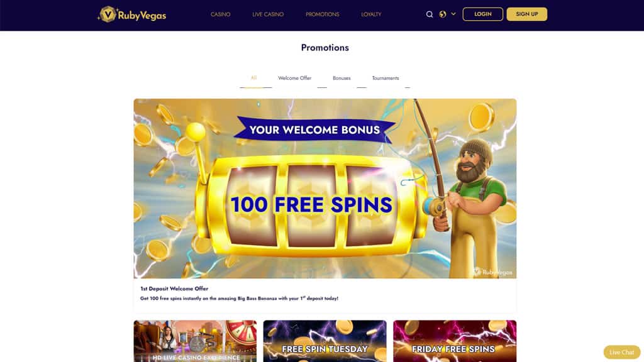This screenshot has height=362, width=644.
Task: Open the 100 Free Spins welcome banner
Action: pyautogui.click(x=325, y=189)
